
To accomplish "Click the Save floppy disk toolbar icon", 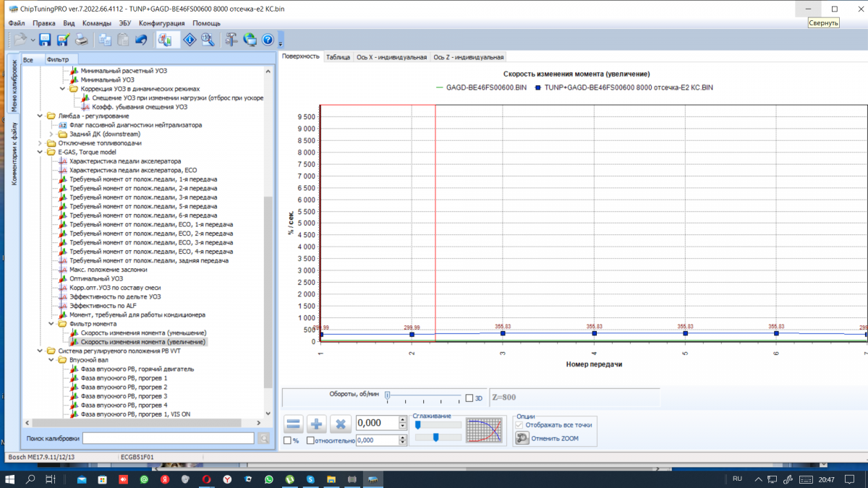I will (x=45, y=40).
